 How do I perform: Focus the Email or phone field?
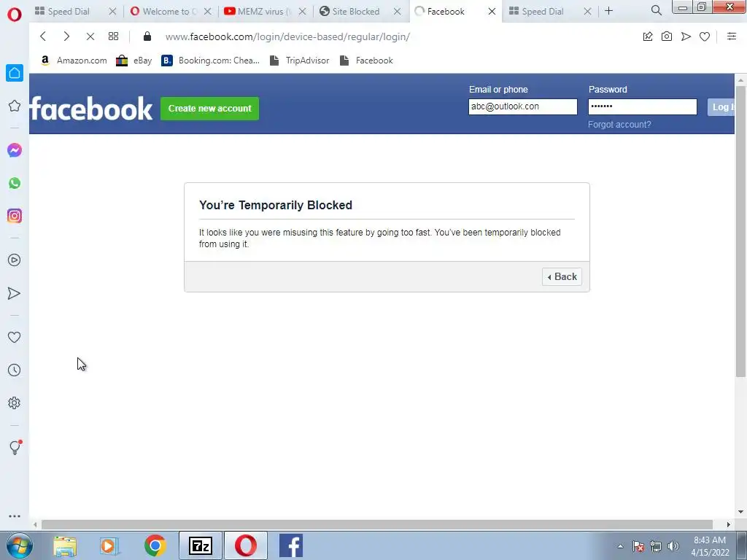(522, 106)
